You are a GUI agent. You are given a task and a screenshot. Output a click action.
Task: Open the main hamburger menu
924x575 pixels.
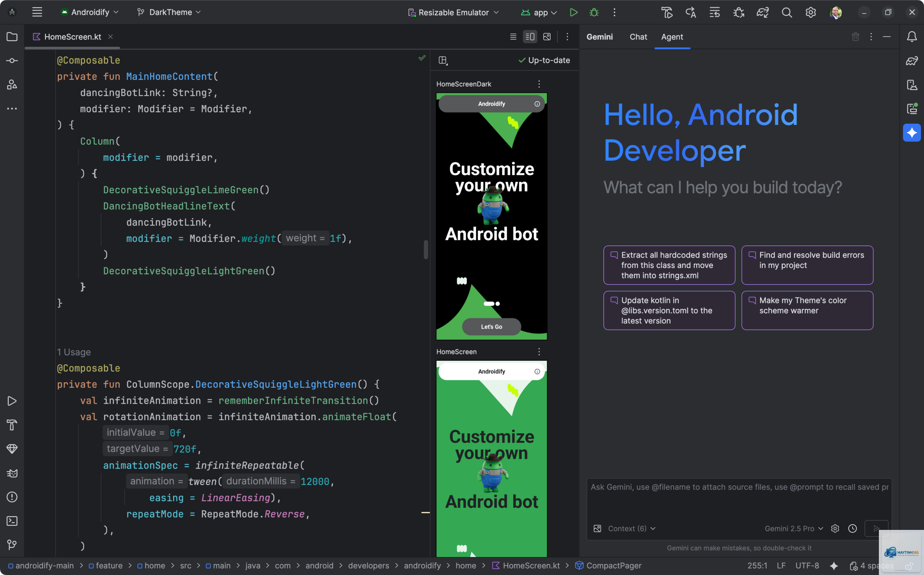pyautogui.click(x=37, y=12)
